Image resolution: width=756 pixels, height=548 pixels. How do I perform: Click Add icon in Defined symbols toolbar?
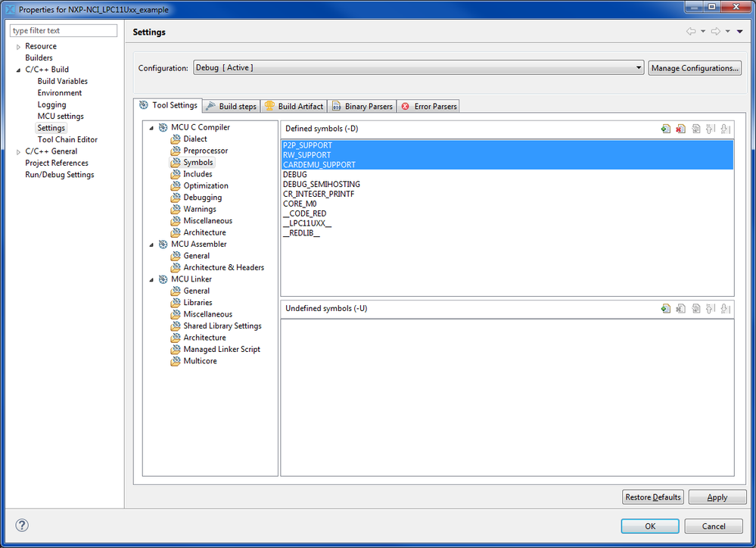click(x=666, y=129)
